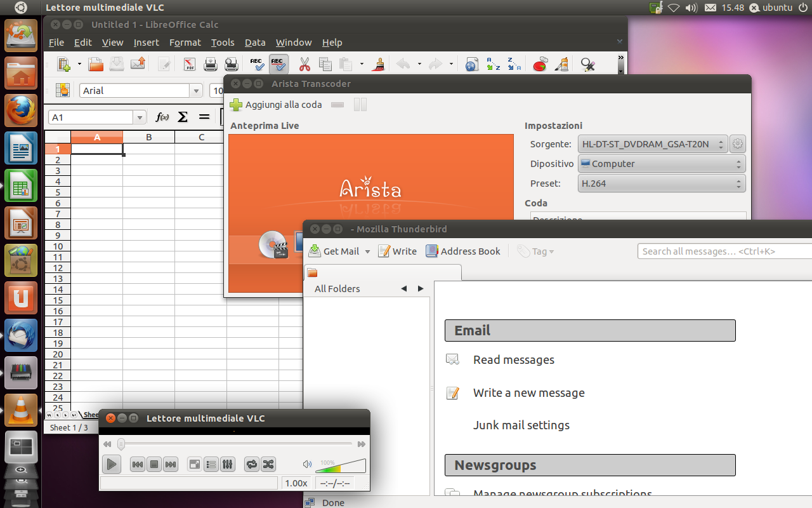Click the Sum sigma icon in formula bar

[183, 117]
